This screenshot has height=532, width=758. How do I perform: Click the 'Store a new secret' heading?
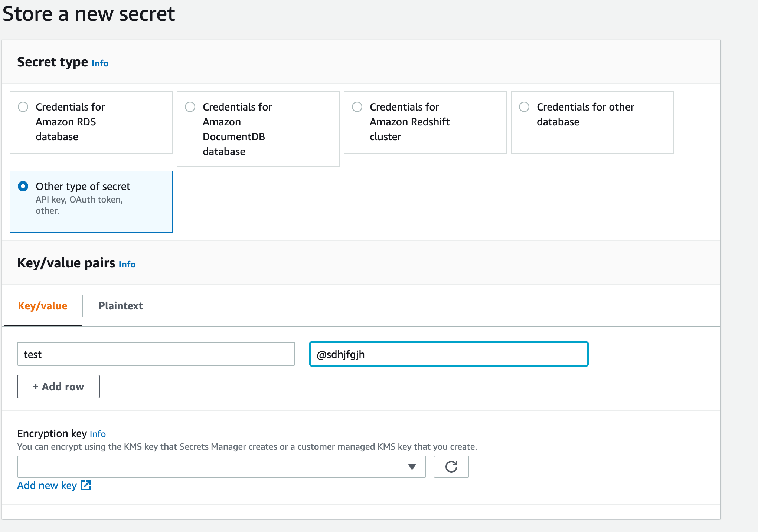[x=89, y=14]
